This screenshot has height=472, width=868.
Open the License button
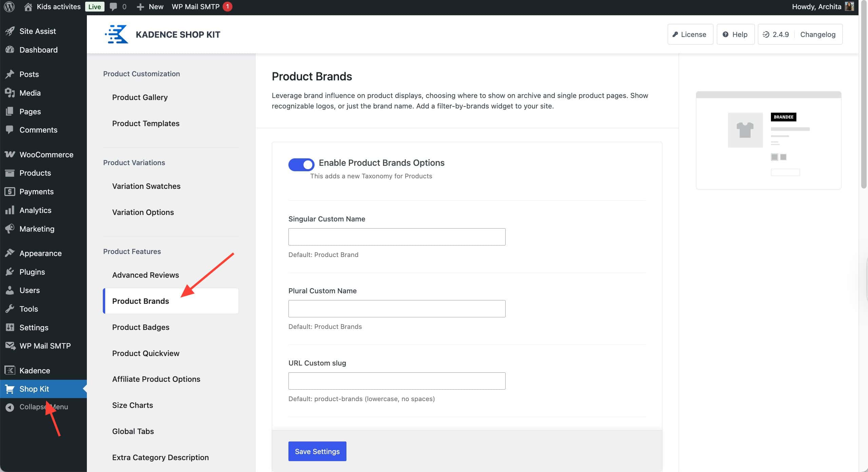coord(690,34)
